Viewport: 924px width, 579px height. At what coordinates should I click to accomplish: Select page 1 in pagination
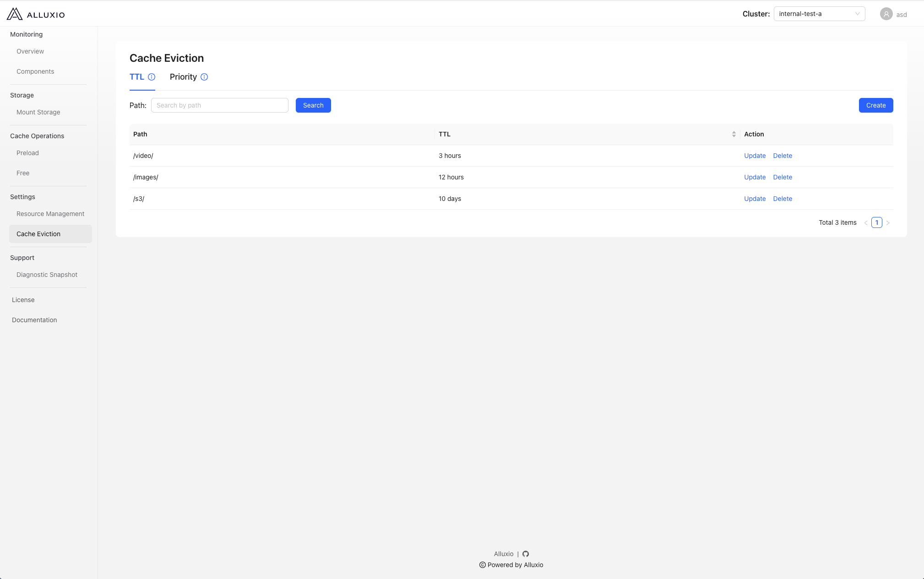(x=876, y=223)
